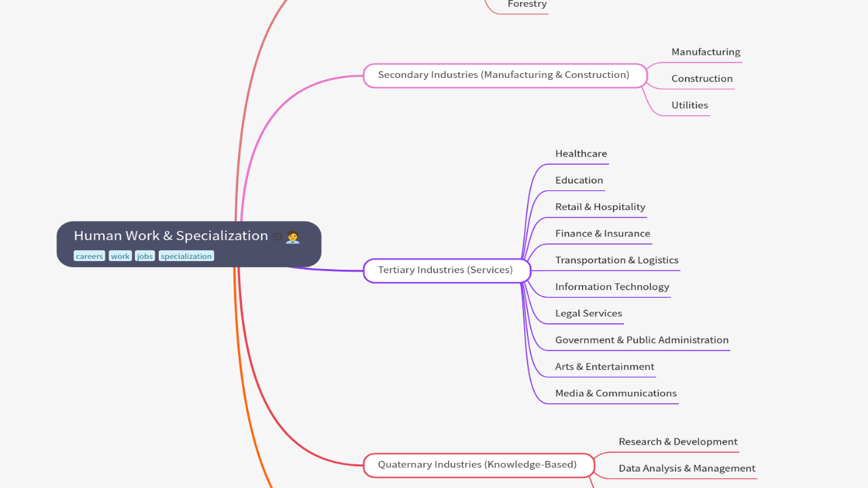Screen dimensions: 868x488
Task: Select the Retail & Hospitality node
Action: (x=600, y=207)
